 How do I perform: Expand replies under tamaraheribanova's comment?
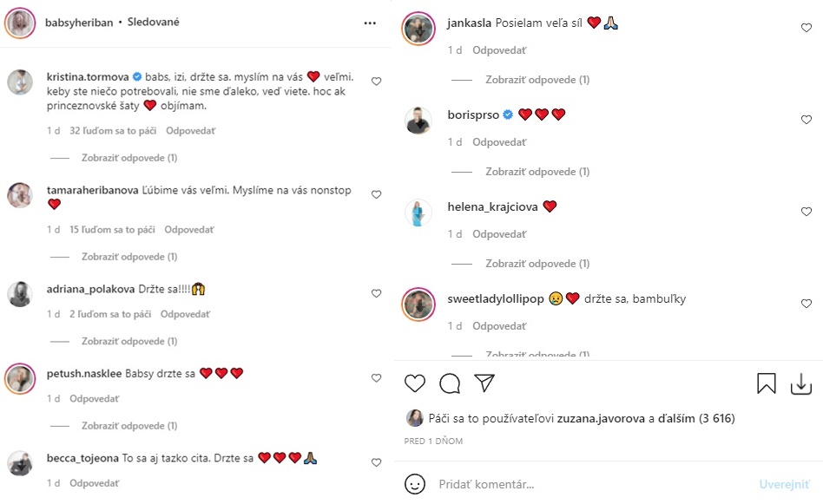[x=129, y=257]
